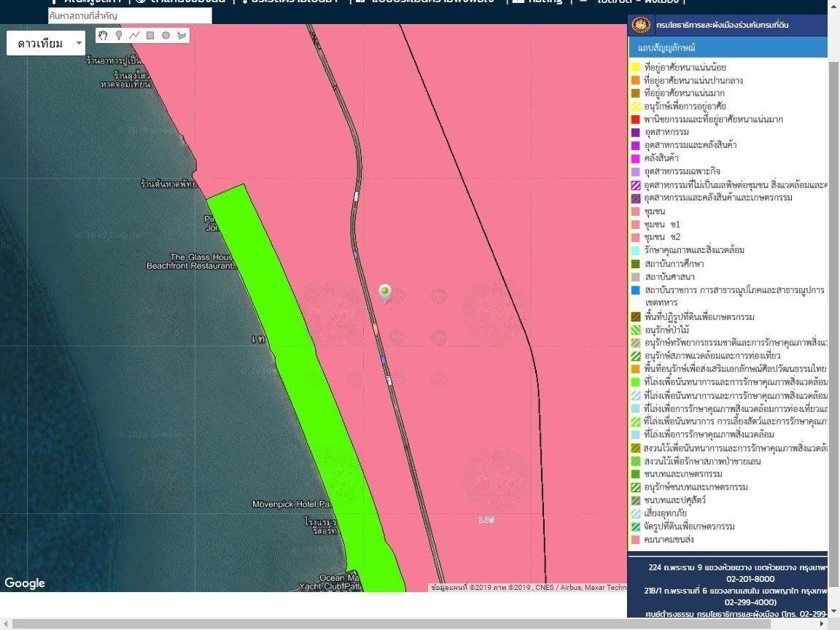This screenshot has width=840, height=630.
Task: Click the cyan รักษาคุณภาพและสิ่งแวดล้อม swatch
Action: [x=635, y=250]
